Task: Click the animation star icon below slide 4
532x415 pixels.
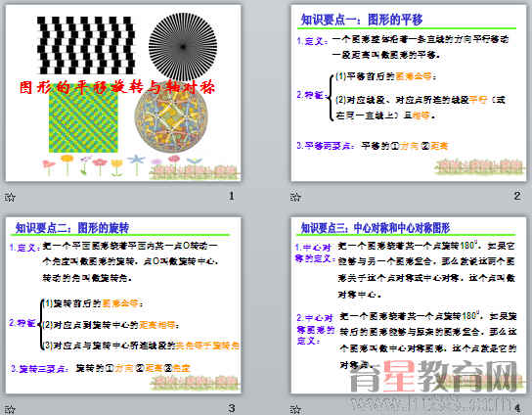Action: pyautogui.click(x=295, y=409)
